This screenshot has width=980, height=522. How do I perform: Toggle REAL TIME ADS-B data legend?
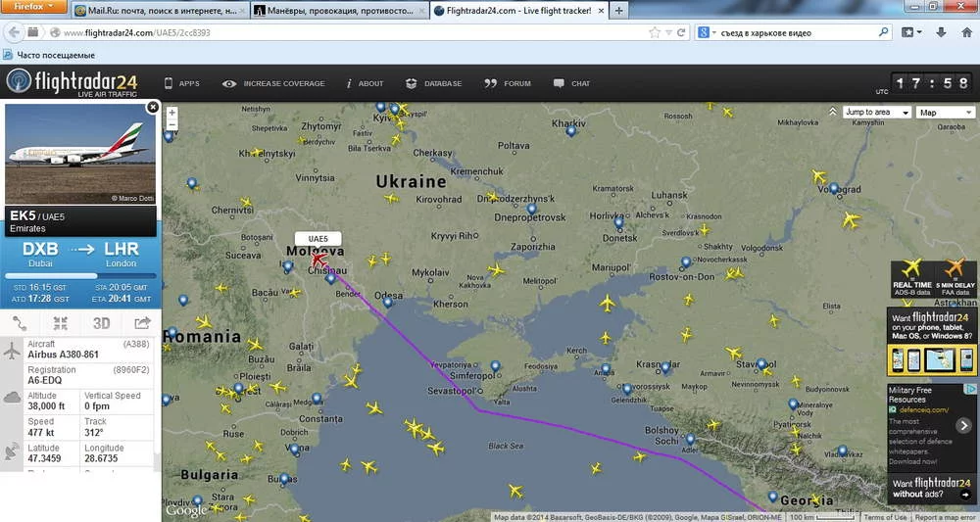click(911, 278)
